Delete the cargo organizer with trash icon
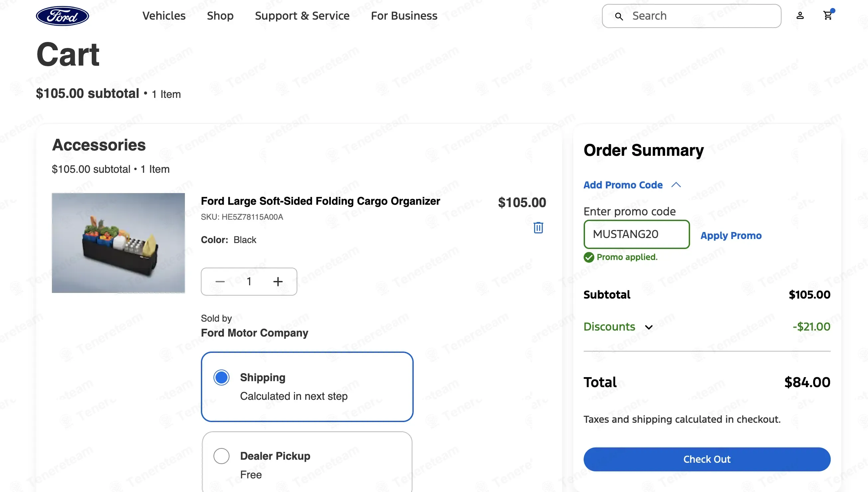 pos(538,227)
